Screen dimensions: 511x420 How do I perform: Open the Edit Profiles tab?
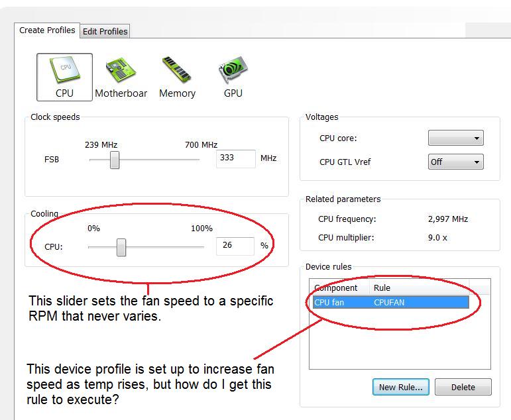coord(105,31)
